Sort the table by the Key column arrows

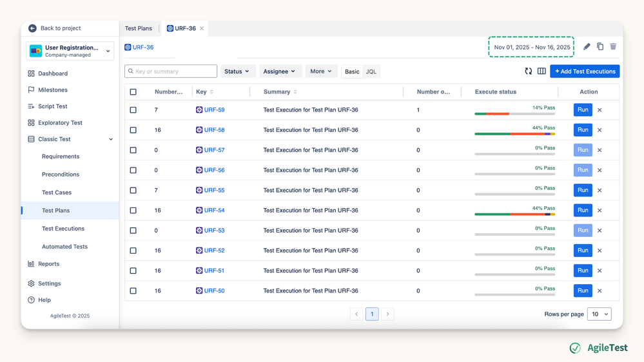211,92
